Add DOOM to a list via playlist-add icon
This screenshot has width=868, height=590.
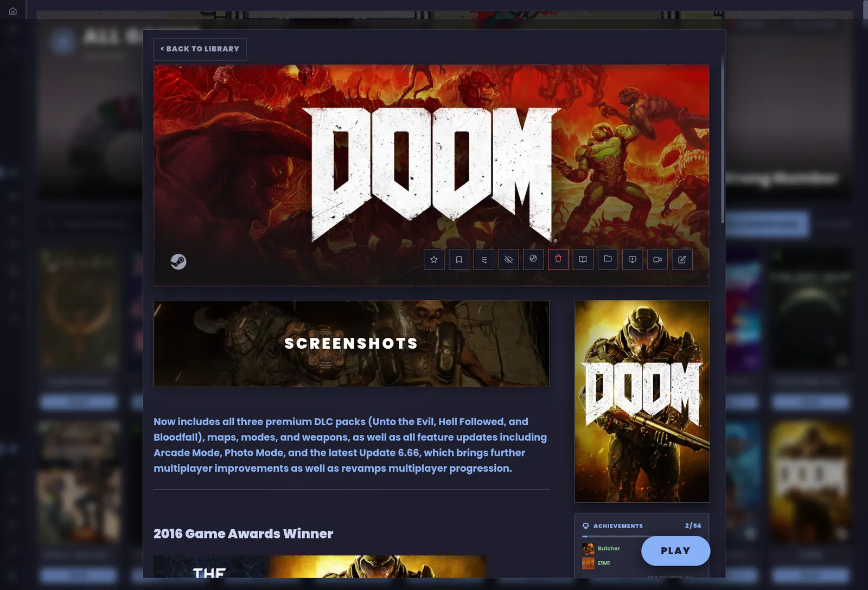484,260
